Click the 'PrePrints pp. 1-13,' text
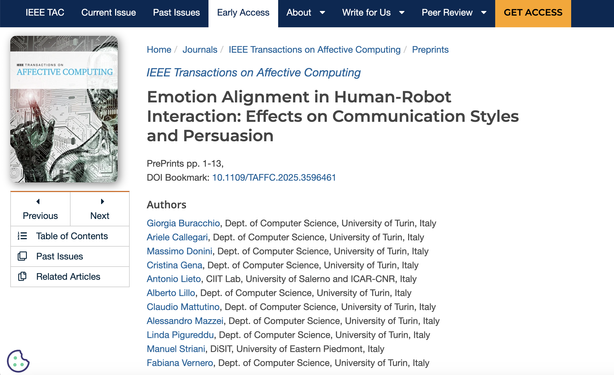The image size is (614, 375). pyautogui.click(x=185, y=163)
